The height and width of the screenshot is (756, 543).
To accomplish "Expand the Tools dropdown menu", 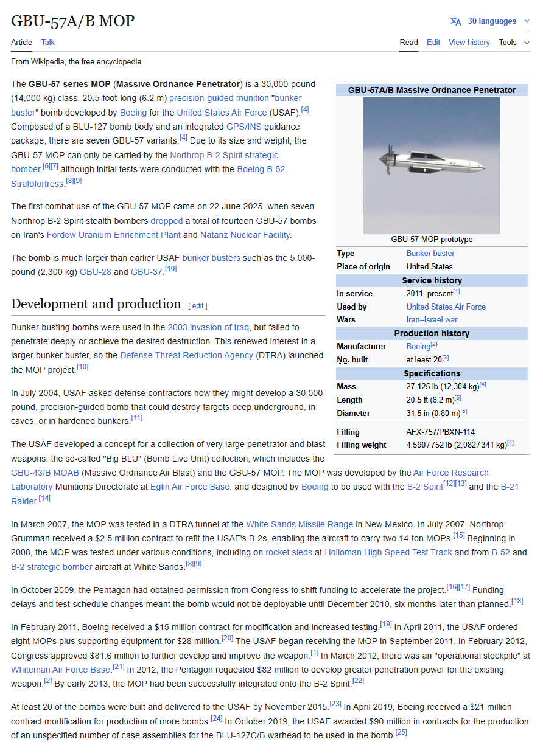I will point(514,42).
